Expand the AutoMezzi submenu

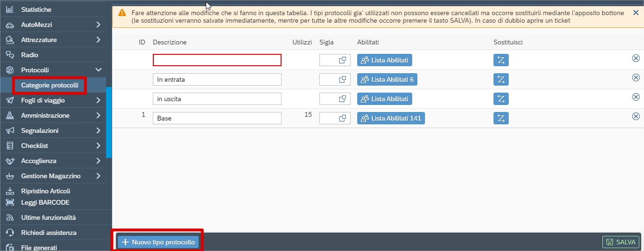98,25
